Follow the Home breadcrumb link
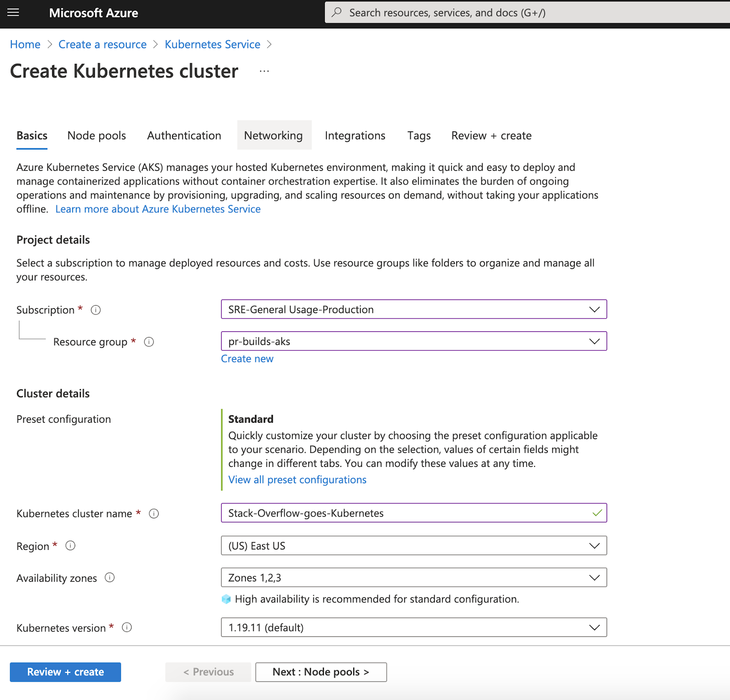Viewport: 730px width, 700px height. pyautogui.click(x=25, y=44)
